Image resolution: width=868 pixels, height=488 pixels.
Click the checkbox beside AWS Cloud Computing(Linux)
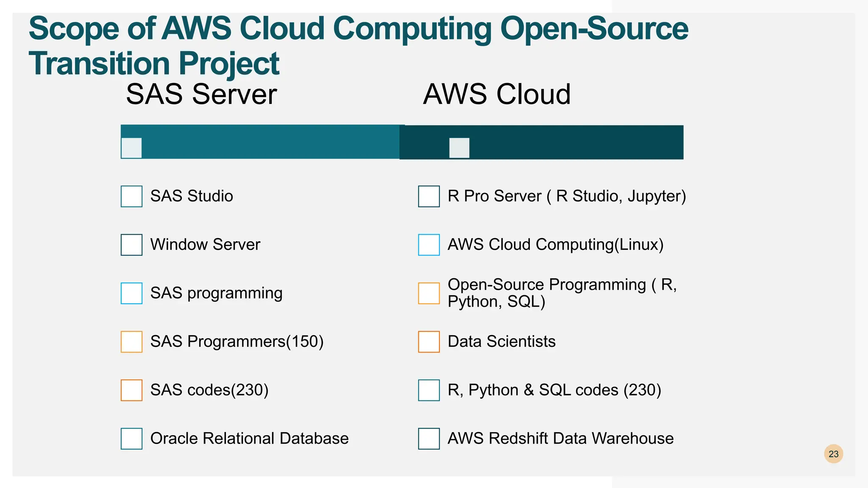point(429,245)
